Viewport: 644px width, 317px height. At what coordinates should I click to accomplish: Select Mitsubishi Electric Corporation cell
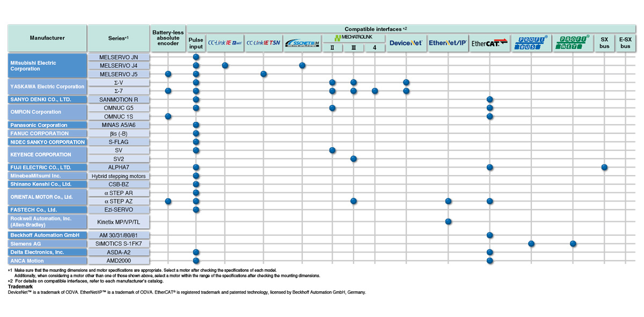(x=47, y=66)
